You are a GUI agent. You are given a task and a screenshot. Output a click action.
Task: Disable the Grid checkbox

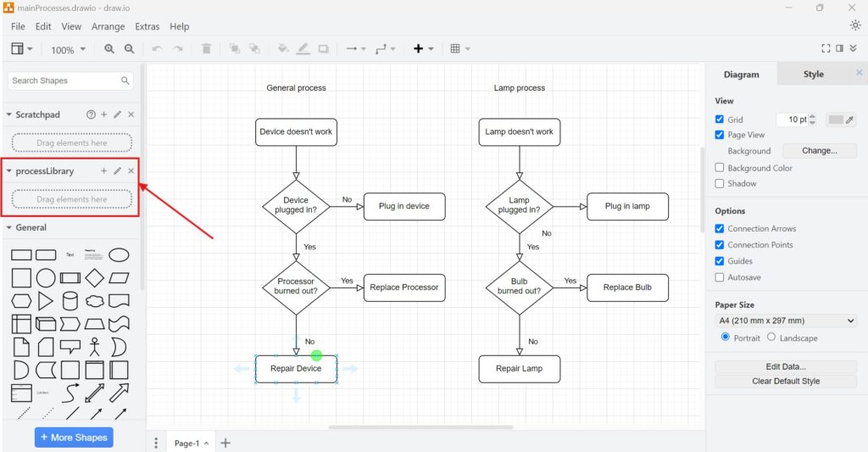[720, 120]
